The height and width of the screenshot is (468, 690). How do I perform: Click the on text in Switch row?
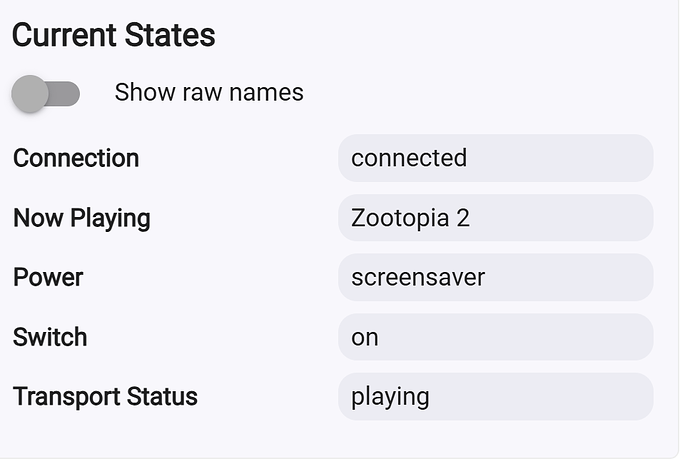(x=364, y=338)
